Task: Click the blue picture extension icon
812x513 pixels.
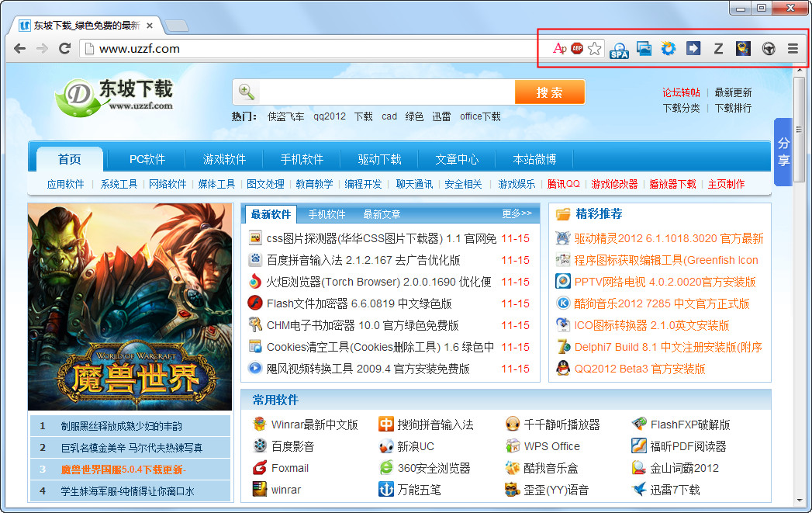Action: click(x=644, y=49)
